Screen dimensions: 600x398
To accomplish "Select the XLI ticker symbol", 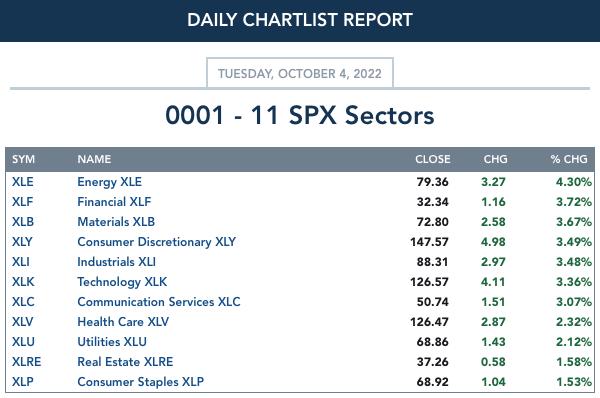I will (21, 262).
